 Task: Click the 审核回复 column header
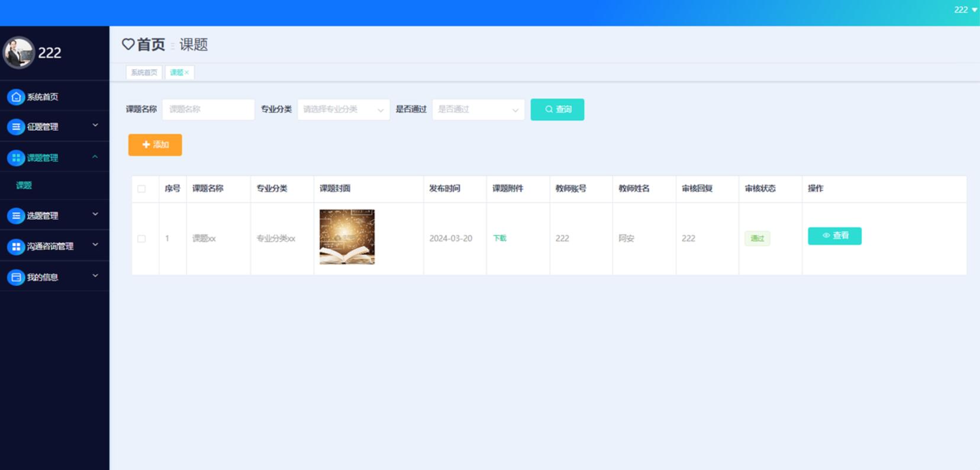click(697, 188)
